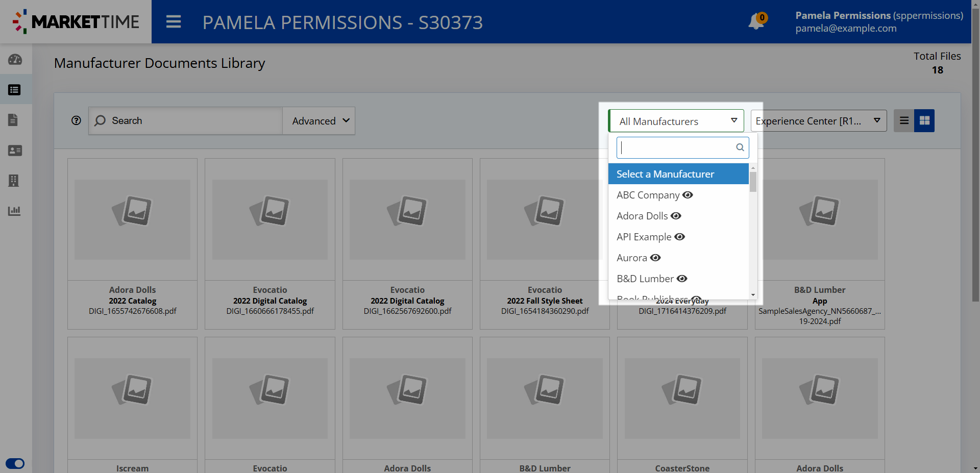Select the document file sidebar icon

14,120
